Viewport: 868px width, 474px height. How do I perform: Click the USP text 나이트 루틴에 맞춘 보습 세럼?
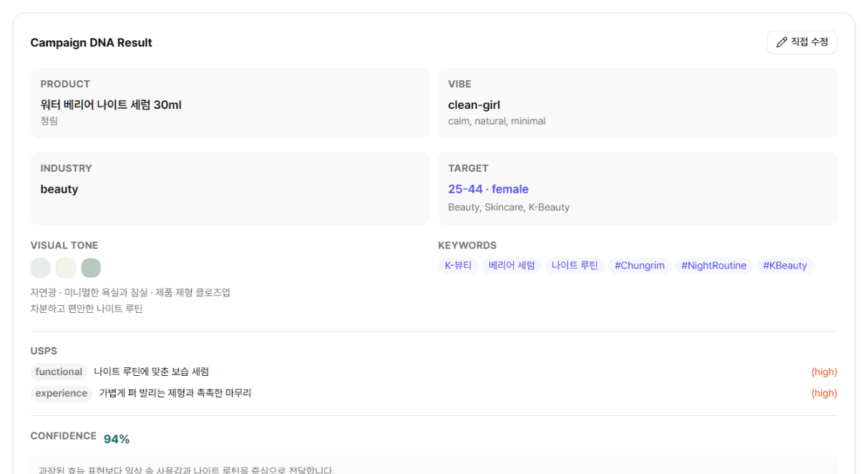[x=152, y=372]
